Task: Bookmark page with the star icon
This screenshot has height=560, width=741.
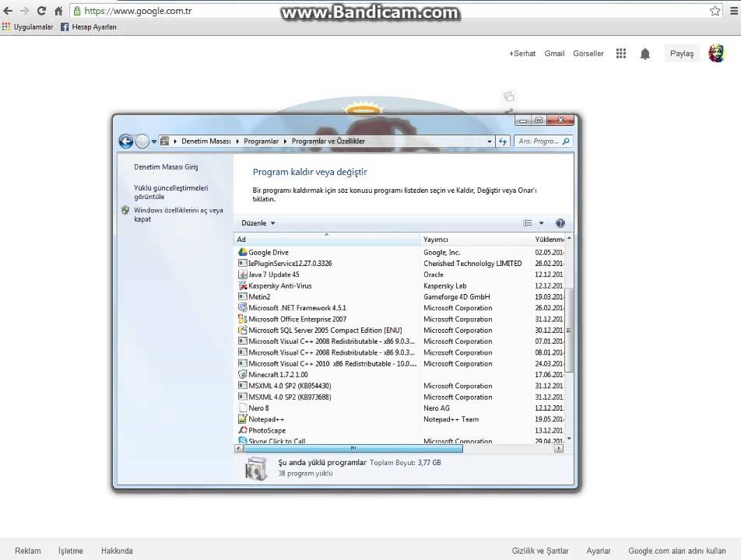Action: point(715,10)
